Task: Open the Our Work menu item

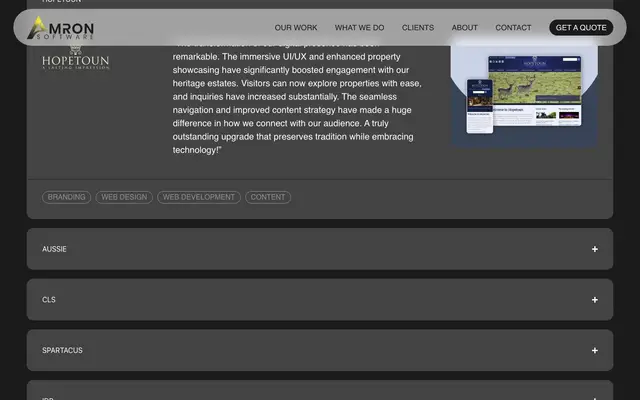Action: point(296,28)
